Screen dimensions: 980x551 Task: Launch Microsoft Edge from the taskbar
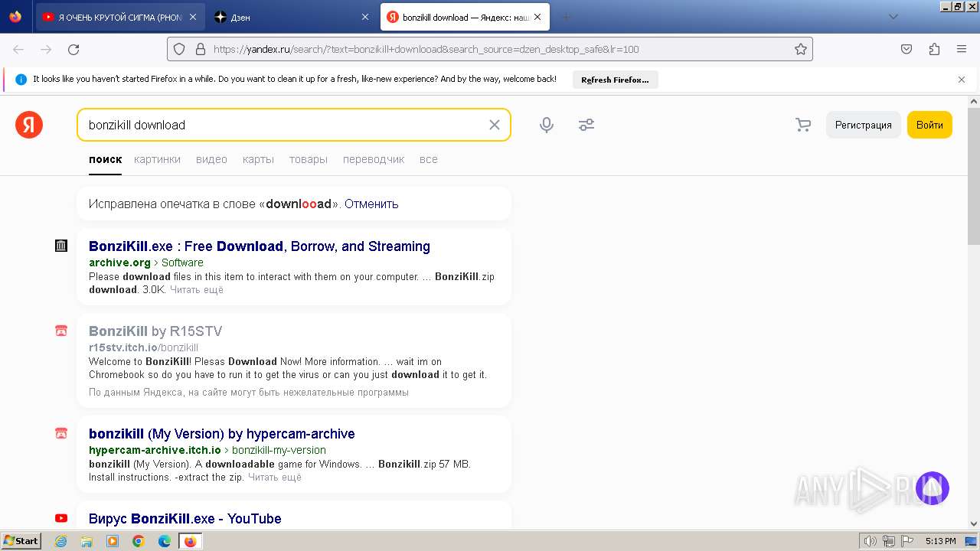click(x=165, y=541)
